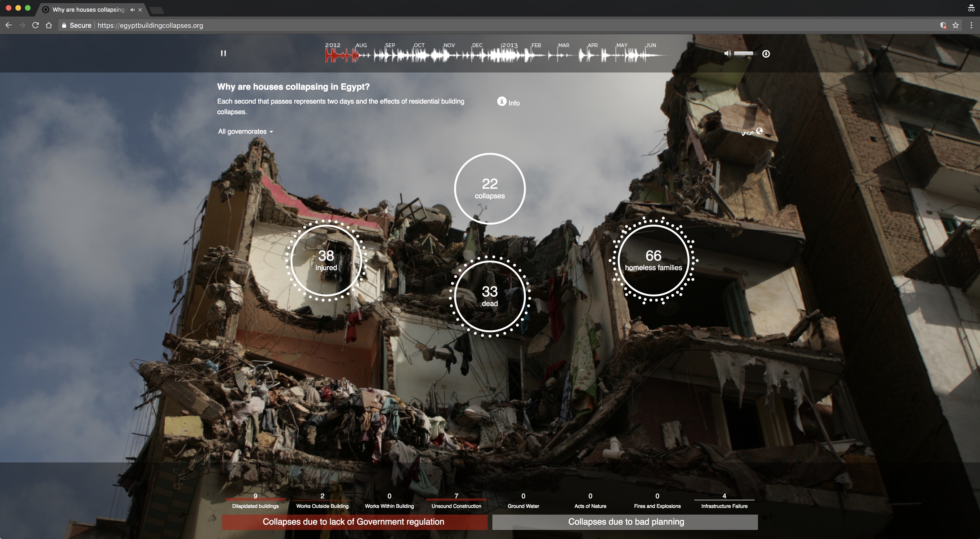Jump to DEC on the timeline
The height and width of the screenshot is (539, 980).
coord(477,45)
